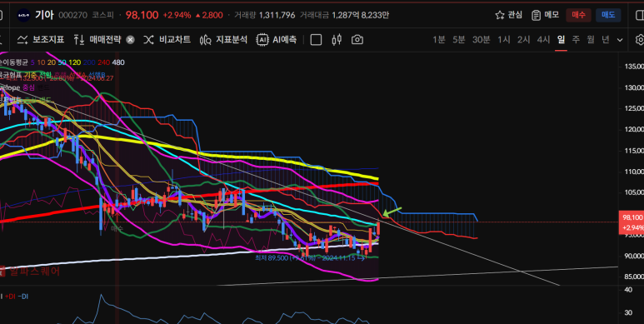
Task: Remove 매매전략 with its X button
Action: pyautogui.click(x=130, y=40)
